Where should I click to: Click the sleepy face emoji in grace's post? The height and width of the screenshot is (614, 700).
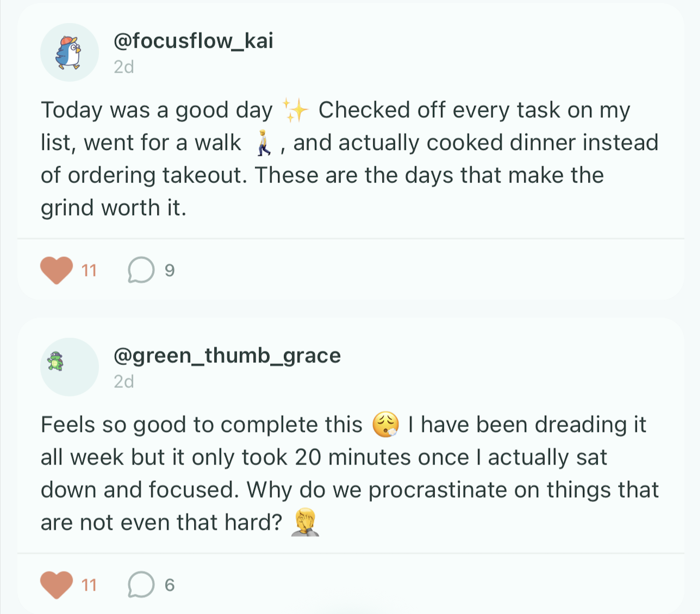(386, 423)
